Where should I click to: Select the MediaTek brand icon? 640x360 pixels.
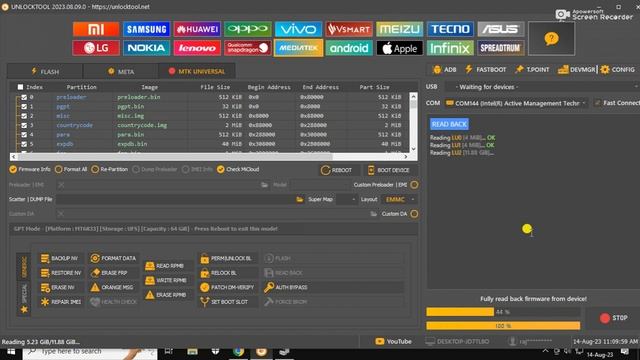coord(298,48)
